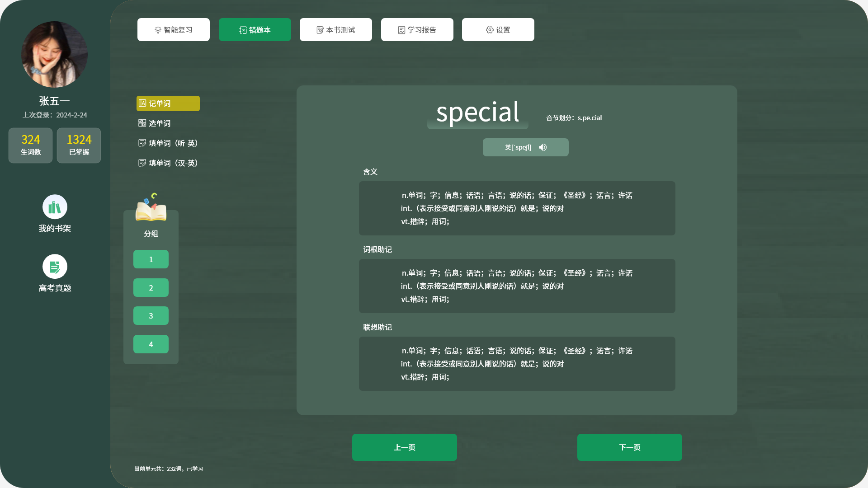
Task: Choose 填单词（听-英）exercise
Action: [168, 143]
